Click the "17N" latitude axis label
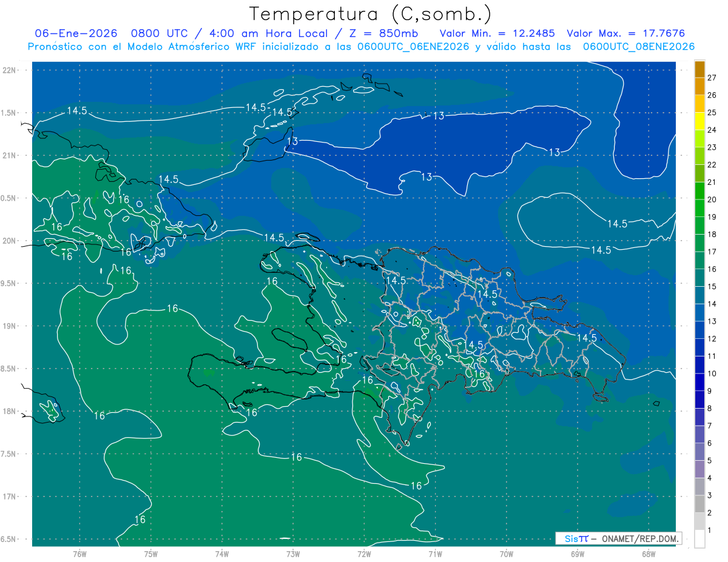This screenshot has height=562, width=728. point(10,497)
